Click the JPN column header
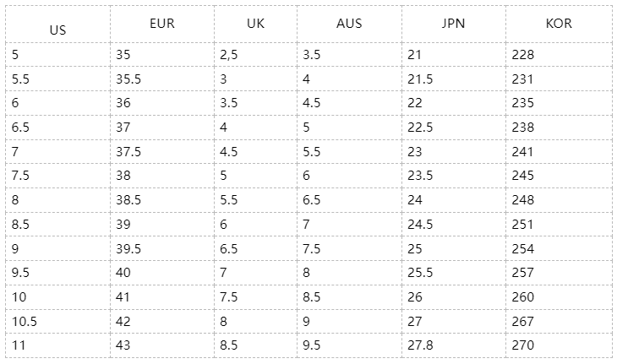Viewport: 617px width, 364px height. coord(453,24)
